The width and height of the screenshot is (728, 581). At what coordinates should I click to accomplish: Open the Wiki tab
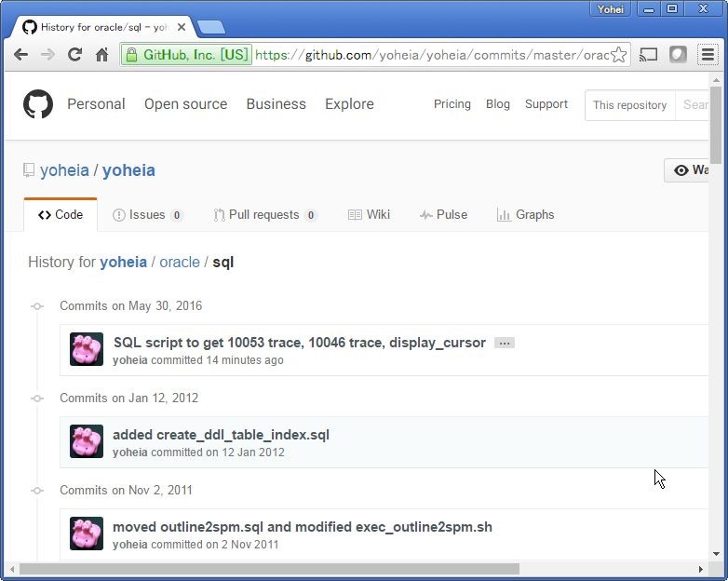pyautogui.click(x=369, y=214)
